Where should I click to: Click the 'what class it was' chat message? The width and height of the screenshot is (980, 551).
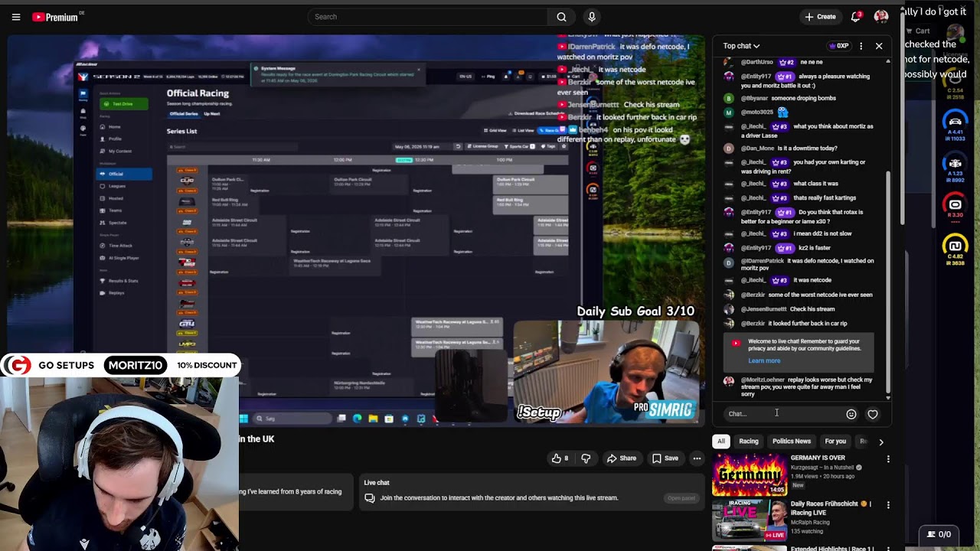point(815,184)
